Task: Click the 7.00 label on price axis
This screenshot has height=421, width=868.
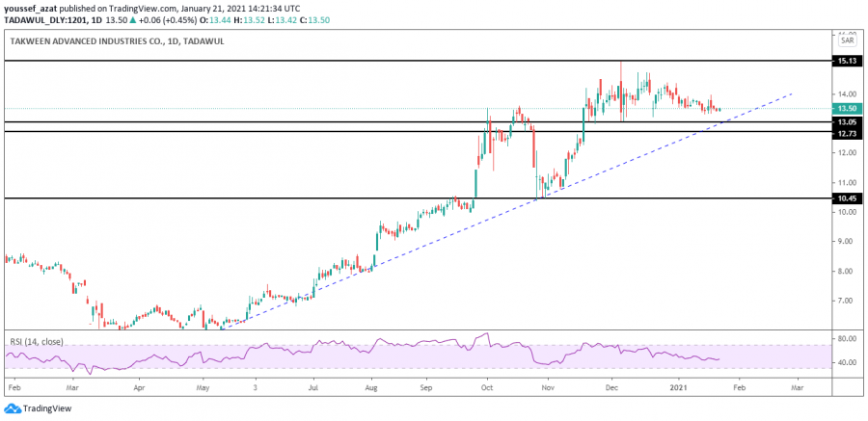Action: [x=845, y=301]
